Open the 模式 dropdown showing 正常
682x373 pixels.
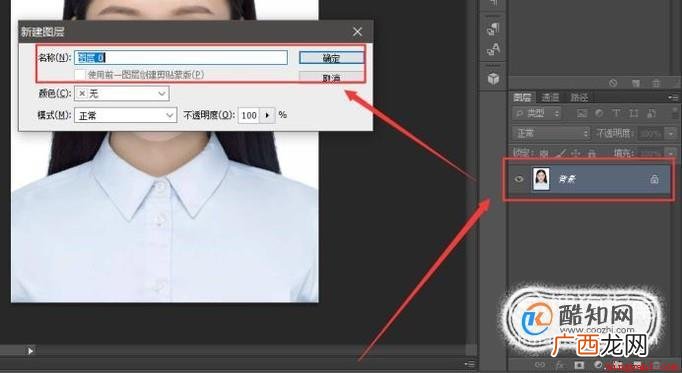[126, 115]
